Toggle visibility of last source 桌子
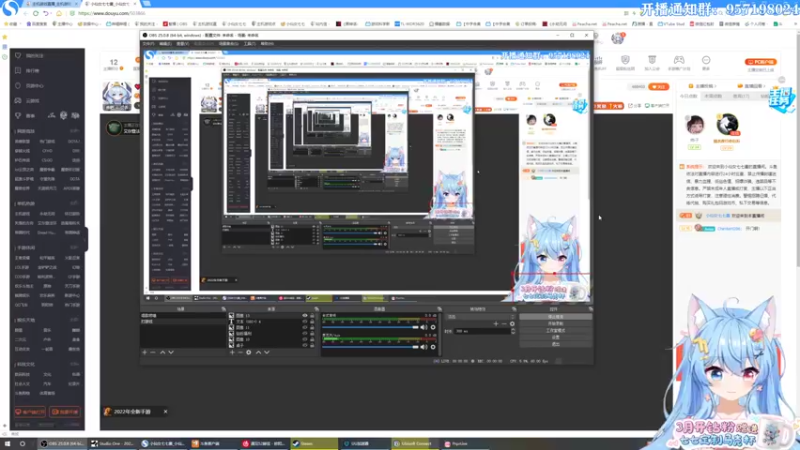The height and width of the screenshot is (450, 800). [x=305, y=345]
